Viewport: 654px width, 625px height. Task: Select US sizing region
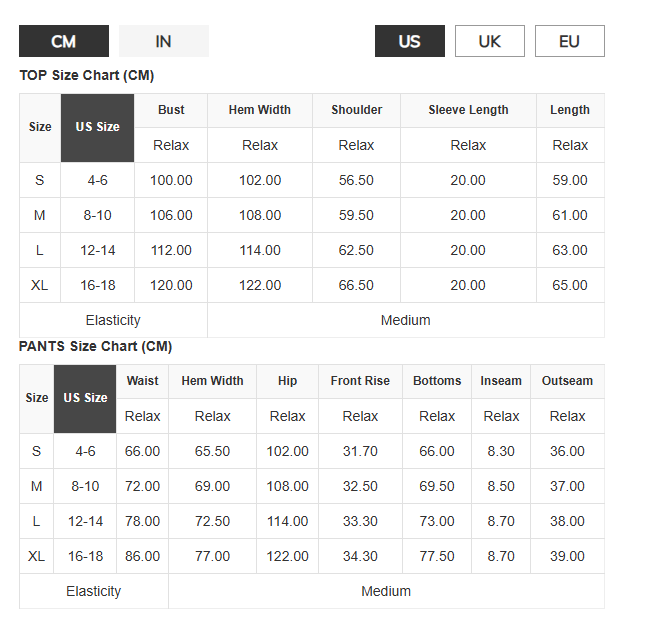pos(410,41)
